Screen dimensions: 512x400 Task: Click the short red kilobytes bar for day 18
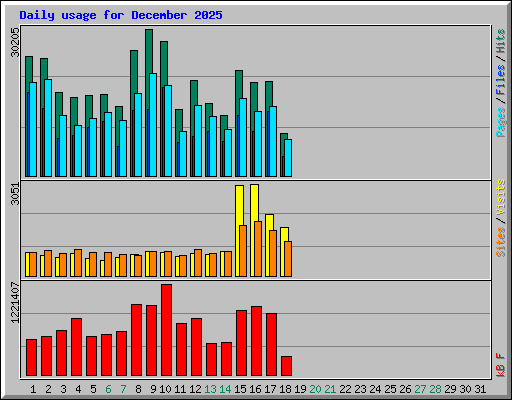click(x=287, y=366)
